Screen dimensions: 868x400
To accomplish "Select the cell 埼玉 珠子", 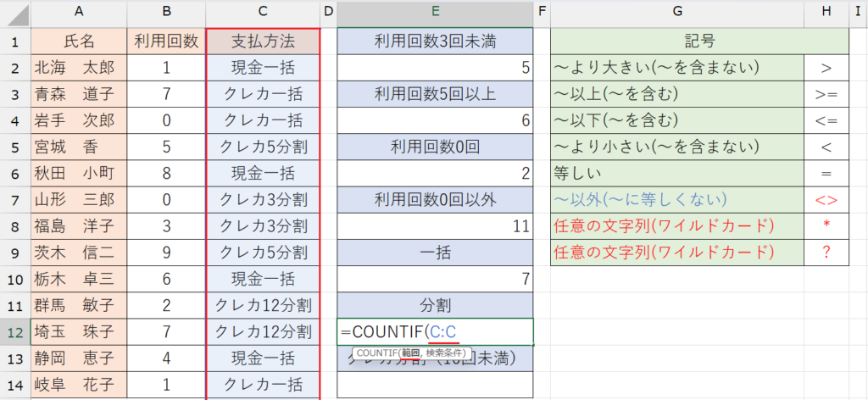I will [79, 332].
